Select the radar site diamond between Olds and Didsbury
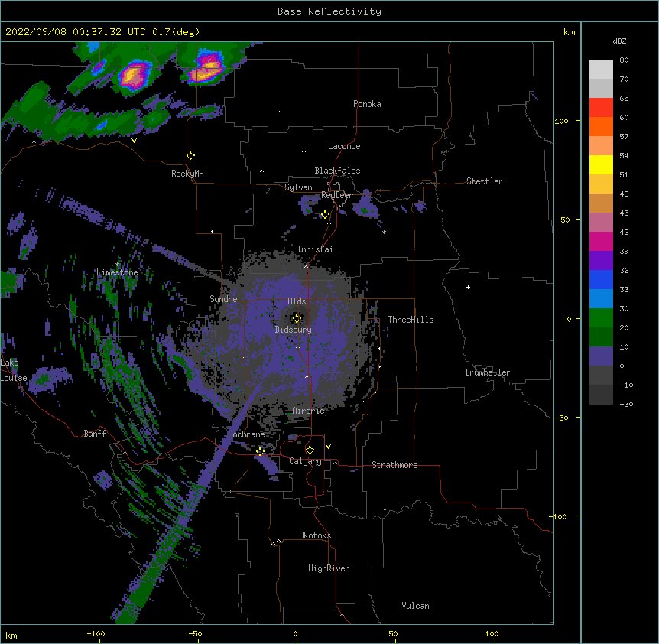 coord(297,318)
